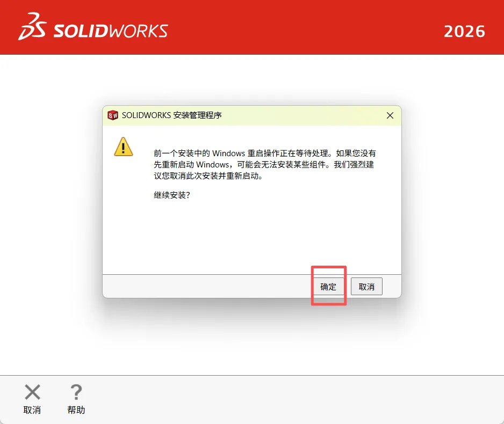Image resolution: width=504 pixels, height=424 pixels.
Task: Click the yellow warning triangle icon
Action: pyautogui.click(x=124, y=147)
